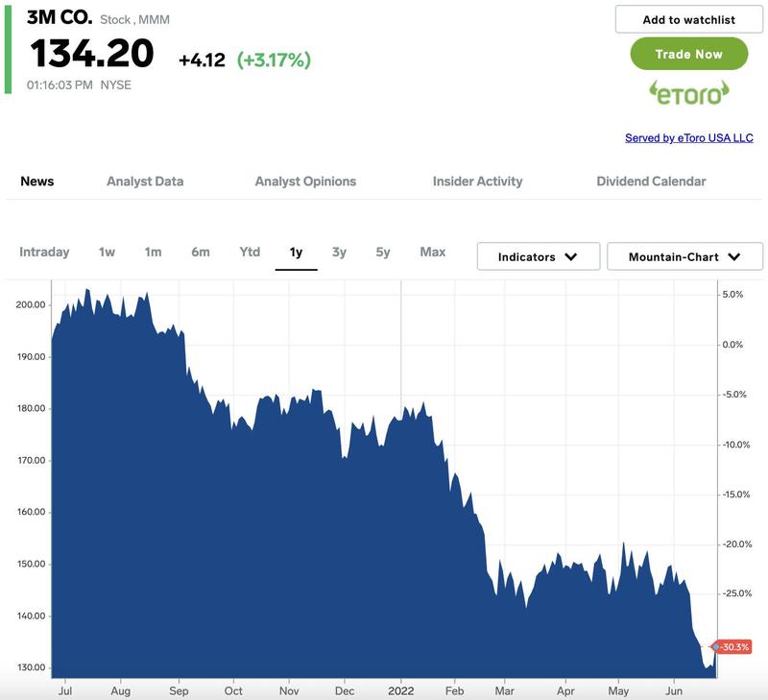
Task: Open the Analyst Data tab
Action: click(x=145, y=181)
